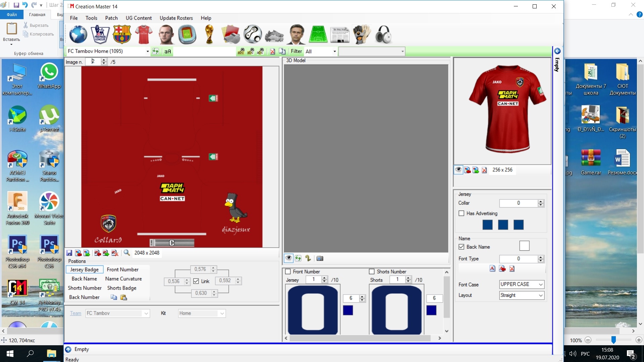Open the stadium editor icon
Screen dimensions: 644x362
(187, 35)
